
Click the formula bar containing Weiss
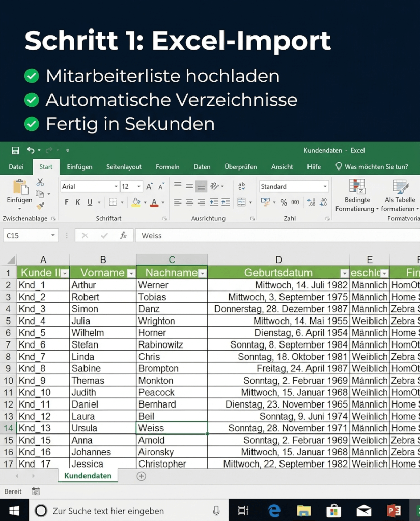[x=277, y=235]
